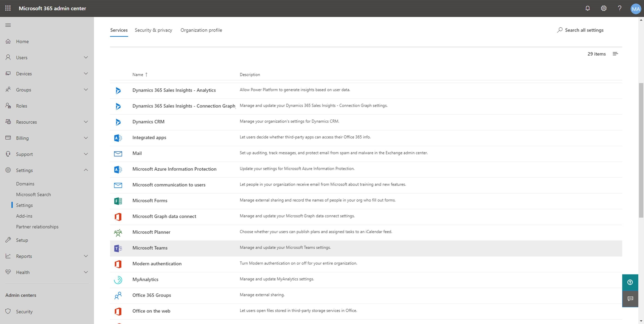Click the Microsoft Planner snowflake icon
This screenshot has width=644, height=324.
118,232
